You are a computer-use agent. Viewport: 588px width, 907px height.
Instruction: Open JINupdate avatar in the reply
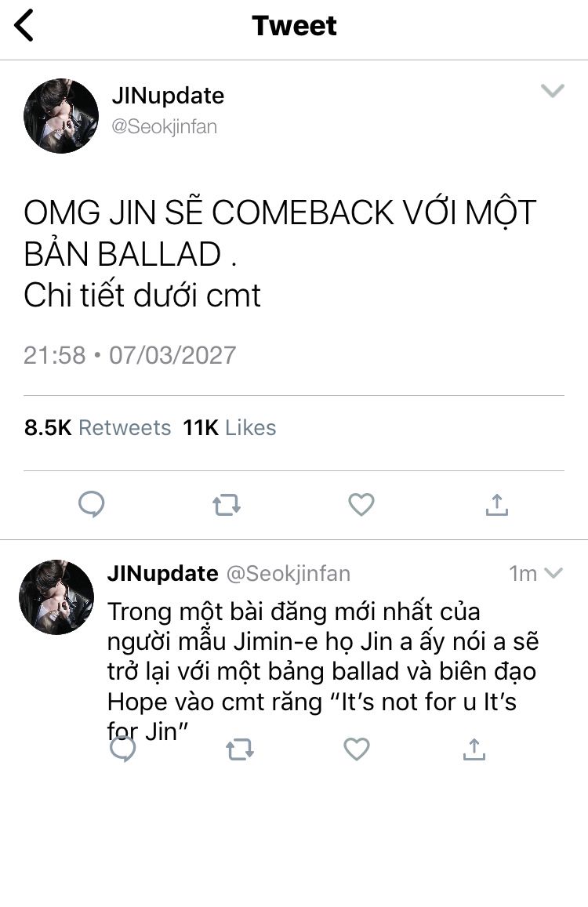point(56,597)
